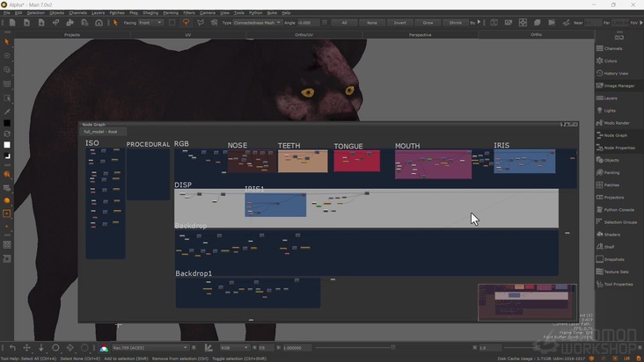Select the orange arrow Select tool in the top toolbar
Screen dimensions: 644x362
click(x=115, y=23)
